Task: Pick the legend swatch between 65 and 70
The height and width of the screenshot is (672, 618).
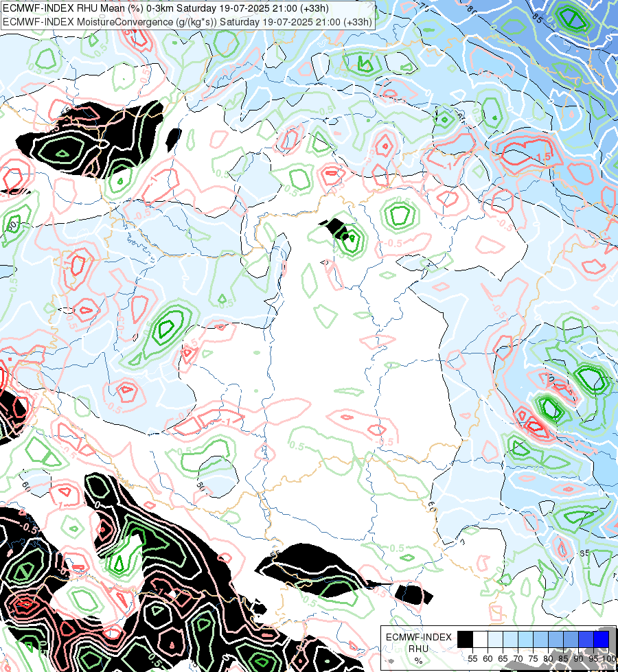Action: click(510, 639)
